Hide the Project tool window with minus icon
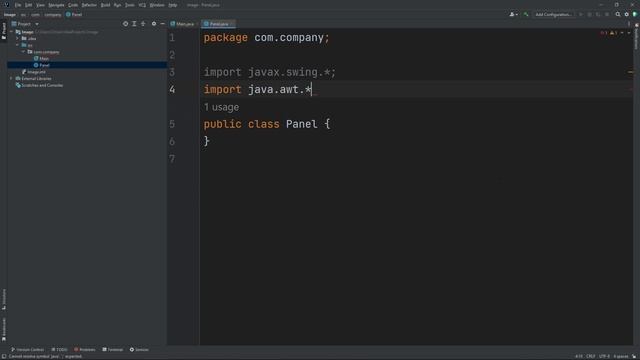 (x=162, y=24)
